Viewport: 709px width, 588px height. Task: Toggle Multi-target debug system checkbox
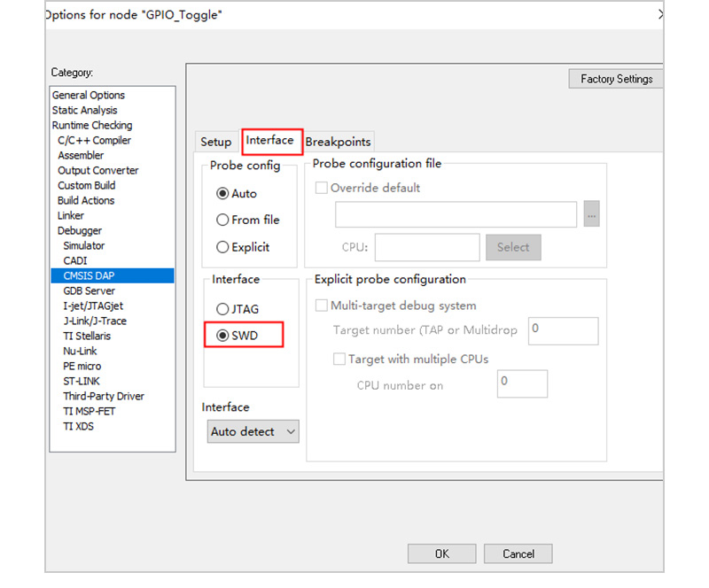tap(323, 306)
